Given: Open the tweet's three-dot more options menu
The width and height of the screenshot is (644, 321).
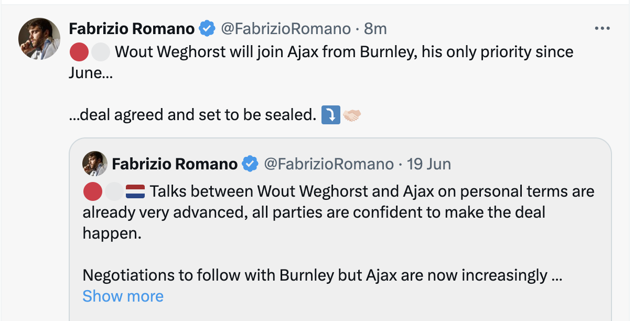Looking at the screenshot, I should 602,28.
